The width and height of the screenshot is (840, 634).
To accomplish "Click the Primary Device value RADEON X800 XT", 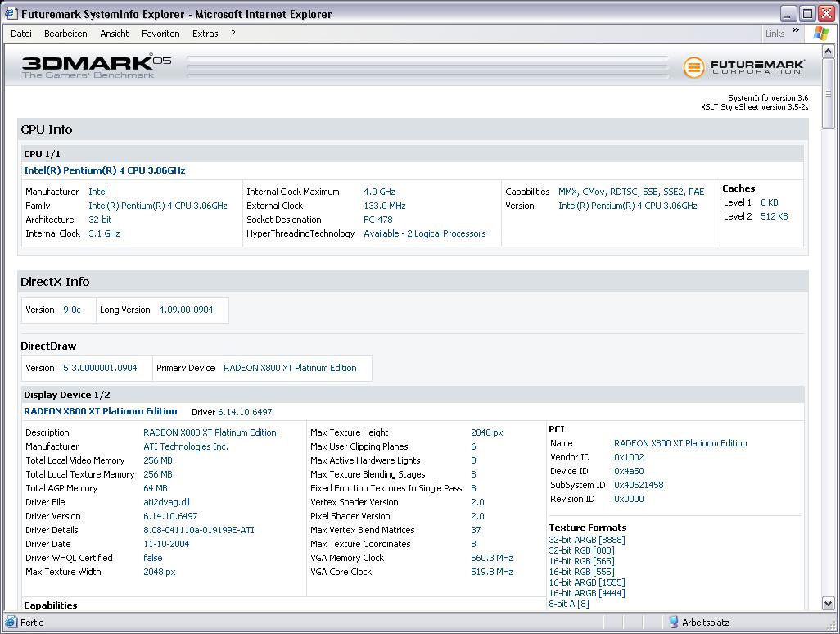I will 290,368.
